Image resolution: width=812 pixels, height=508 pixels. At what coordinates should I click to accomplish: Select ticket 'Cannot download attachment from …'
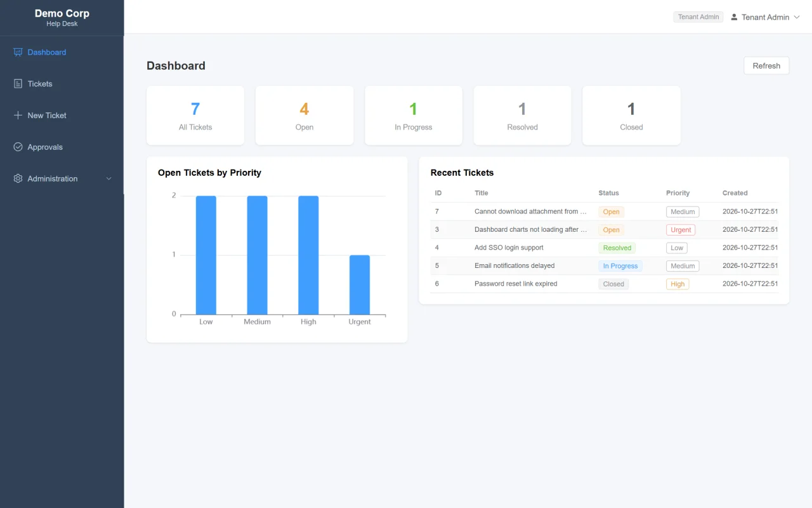coord(530,211)
